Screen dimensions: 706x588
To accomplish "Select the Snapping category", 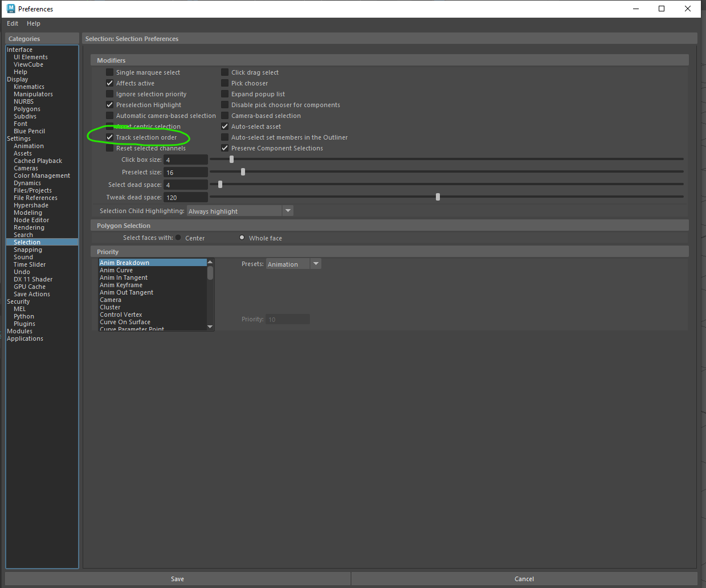I will (x=28, y=250).
